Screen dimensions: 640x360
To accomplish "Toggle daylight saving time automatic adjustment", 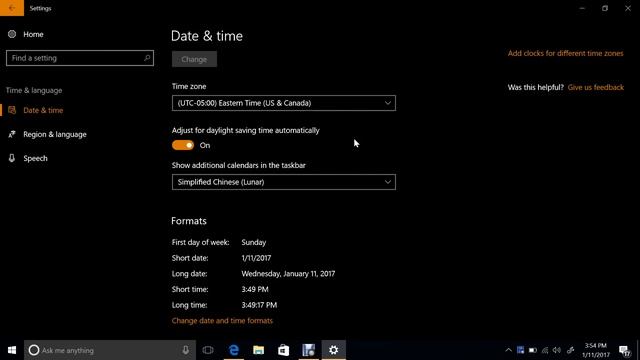I will pyautogui.click(x=183, y=145).
